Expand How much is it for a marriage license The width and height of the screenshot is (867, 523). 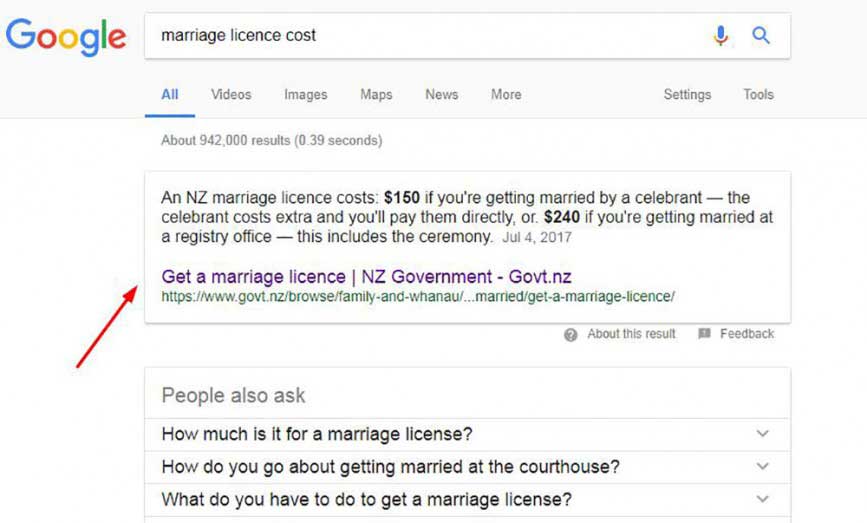[467, 434]
